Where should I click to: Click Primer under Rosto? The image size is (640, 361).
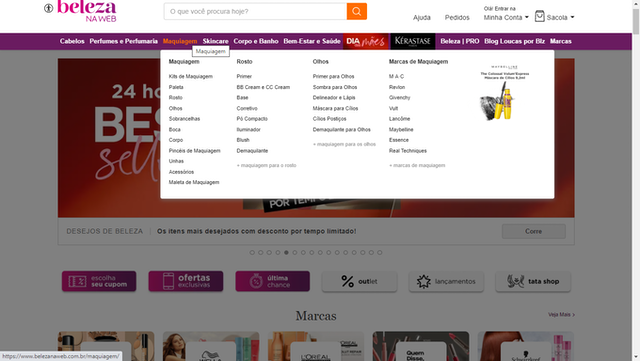coord(244,76)
